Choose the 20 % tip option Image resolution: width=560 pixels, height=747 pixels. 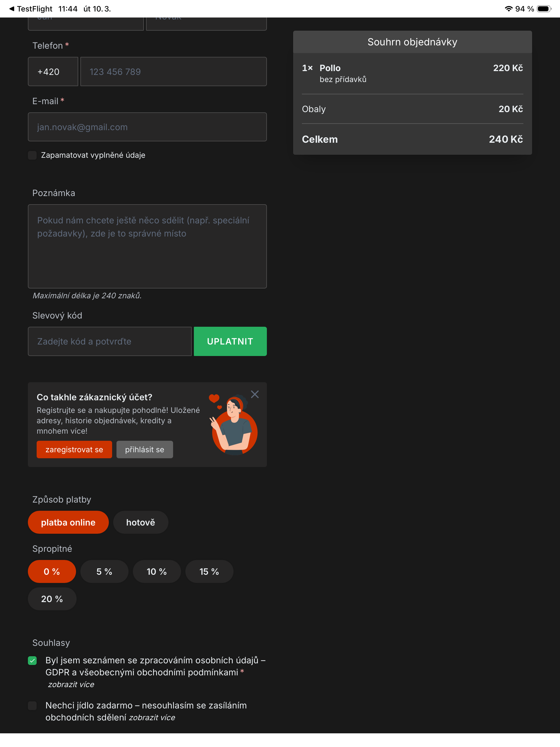52,599
